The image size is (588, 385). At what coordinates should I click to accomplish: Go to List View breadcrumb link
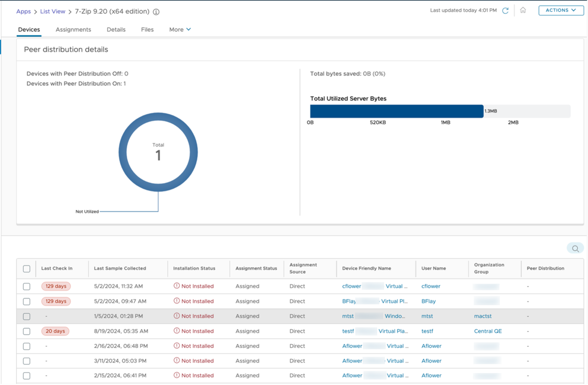click(52, 12)
